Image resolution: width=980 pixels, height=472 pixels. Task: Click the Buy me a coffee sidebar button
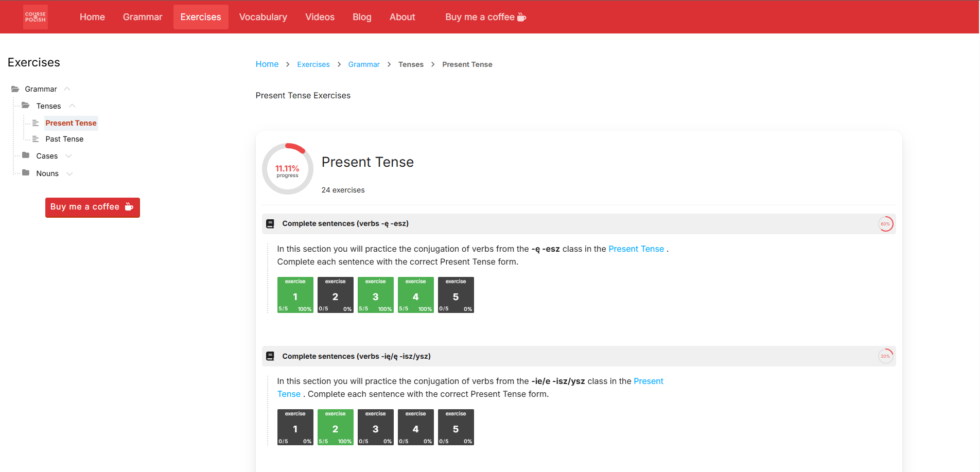92,207
